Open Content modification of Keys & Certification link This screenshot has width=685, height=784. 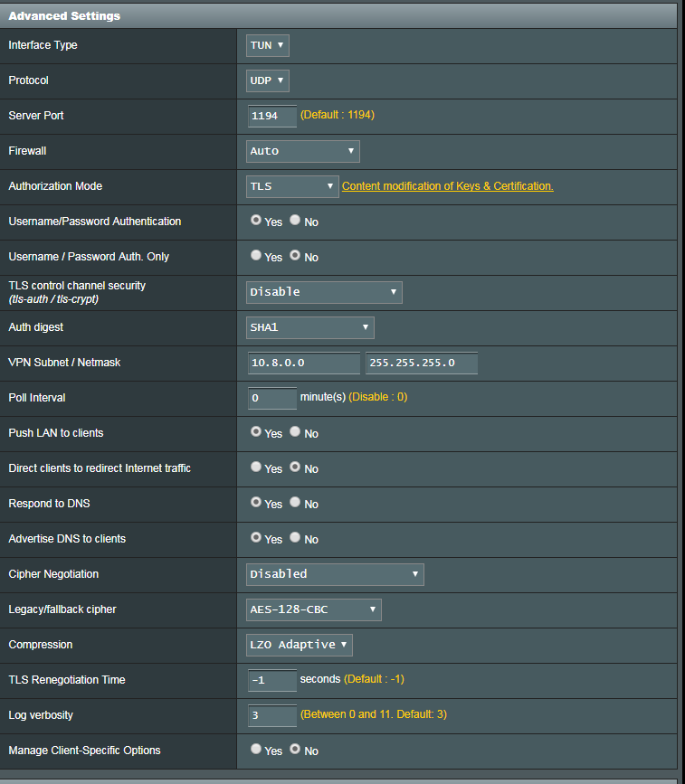pos(447,186)
